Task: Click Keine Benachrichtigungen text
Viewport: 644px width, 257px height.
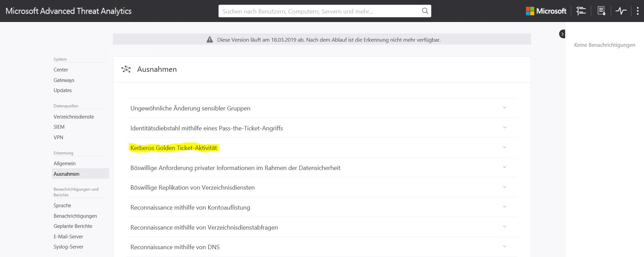Action: pyautogui.click(x=605, y=45)
